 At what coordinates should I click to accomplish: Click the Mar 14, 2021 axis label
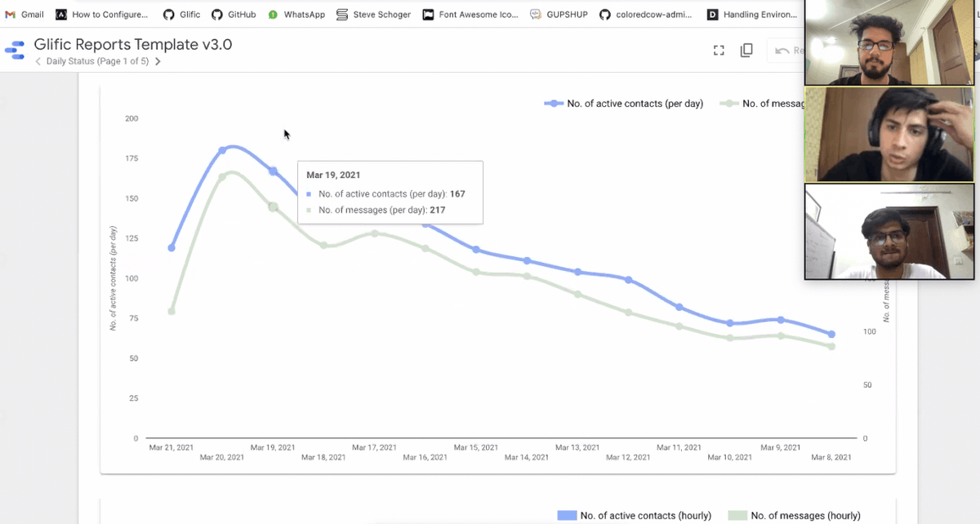coord(527,457)
